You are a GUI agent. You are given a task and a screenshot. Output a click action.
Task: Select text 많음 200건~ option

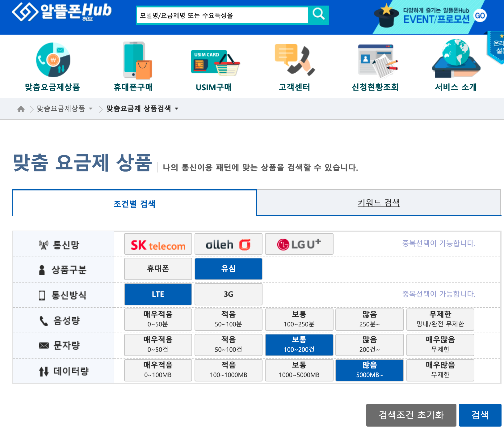coord(370,345)
